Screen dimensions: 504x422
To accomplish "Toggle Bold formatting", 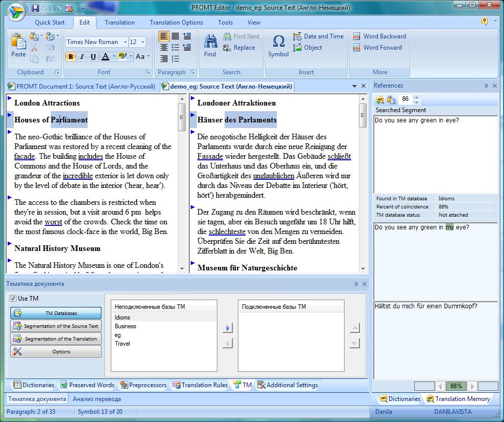I will [70, 57].
